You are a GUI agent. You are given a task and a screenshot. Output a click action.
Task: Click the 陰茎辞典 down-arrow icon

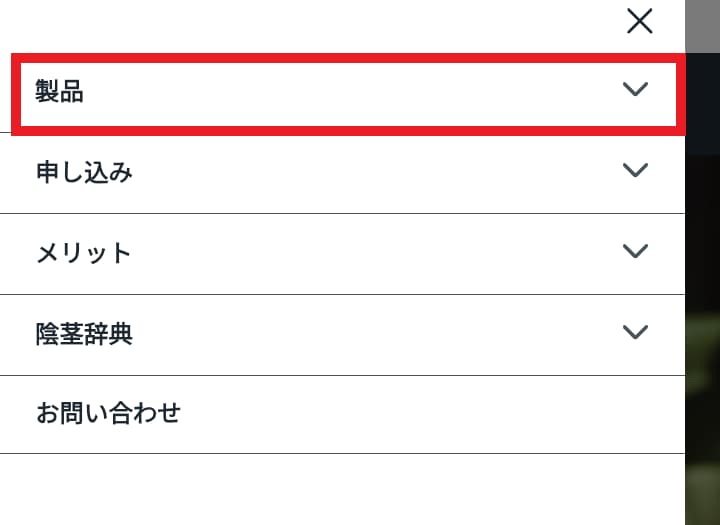(x=635, y=332)
